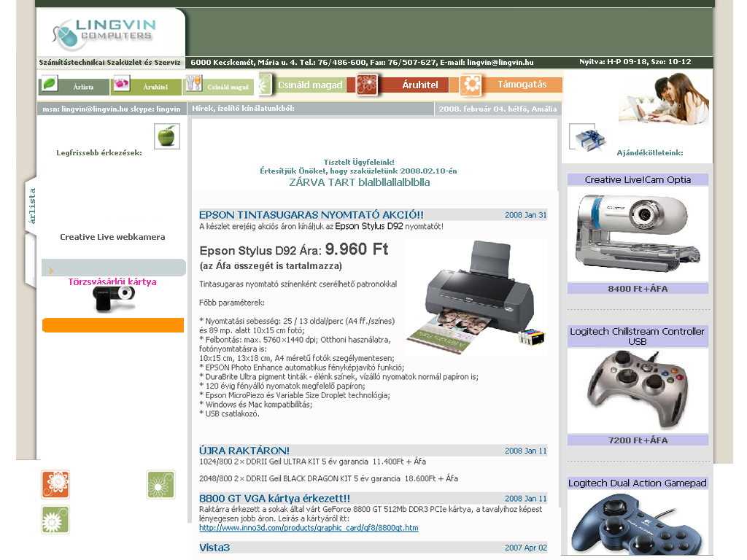Click the green apple icon
The height and width of the screenshot is (560, 747).
[x=167, y=136]
